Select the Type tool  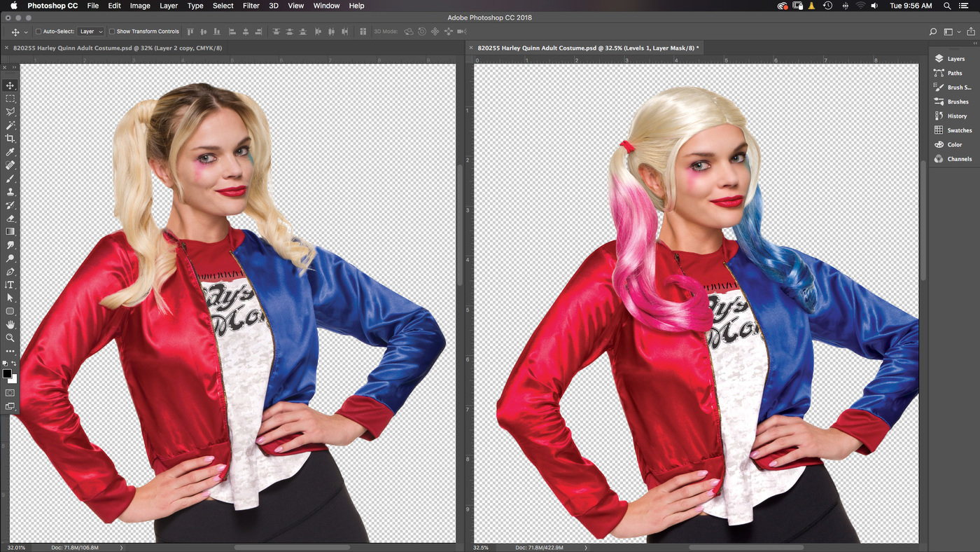10,285
